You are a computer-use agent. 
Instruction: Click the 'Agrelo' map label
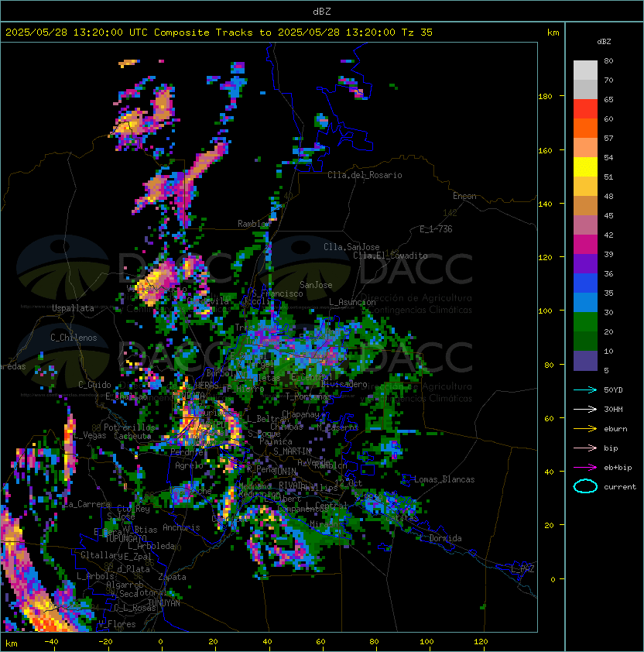coord(189,465)
